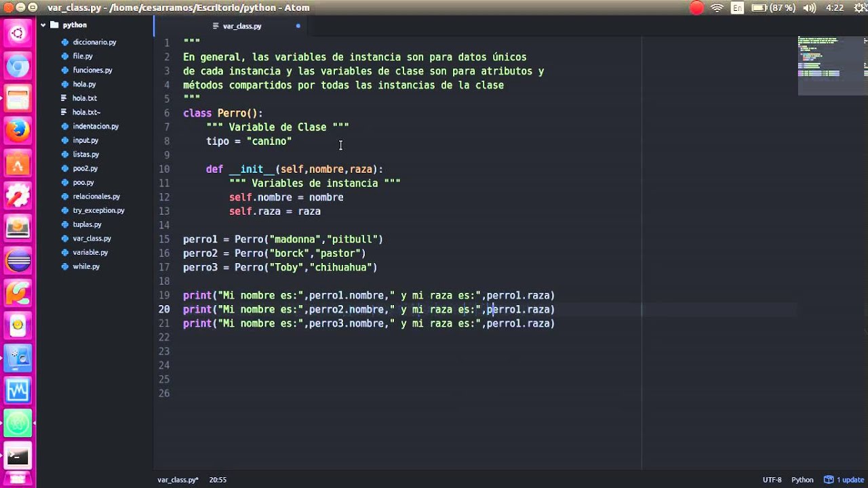The image size is (868, 488).
Task: Launch the terminal from the dock
Action: (17, 455)
